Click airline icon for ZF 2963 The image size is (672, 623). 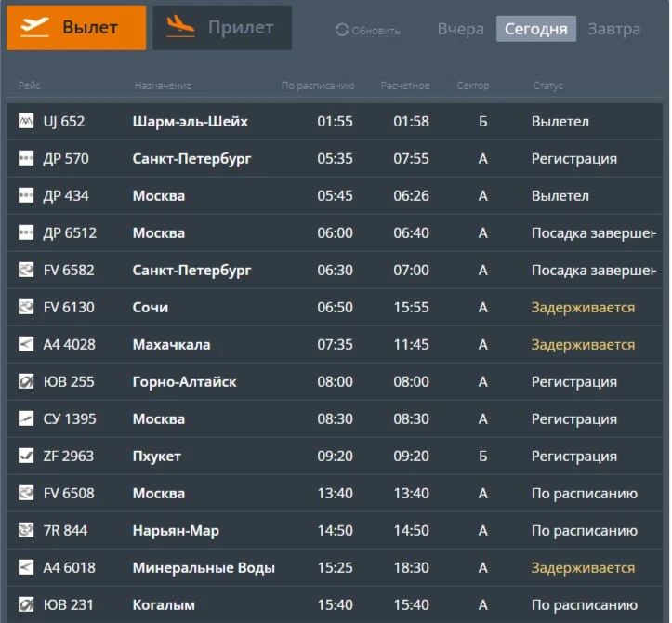click(x=26, y=457)
